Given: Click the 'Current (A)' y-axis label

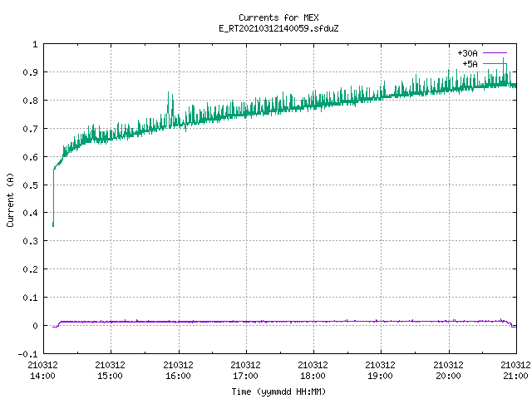Looking at the screenshot, I should (x=10, y=199).
